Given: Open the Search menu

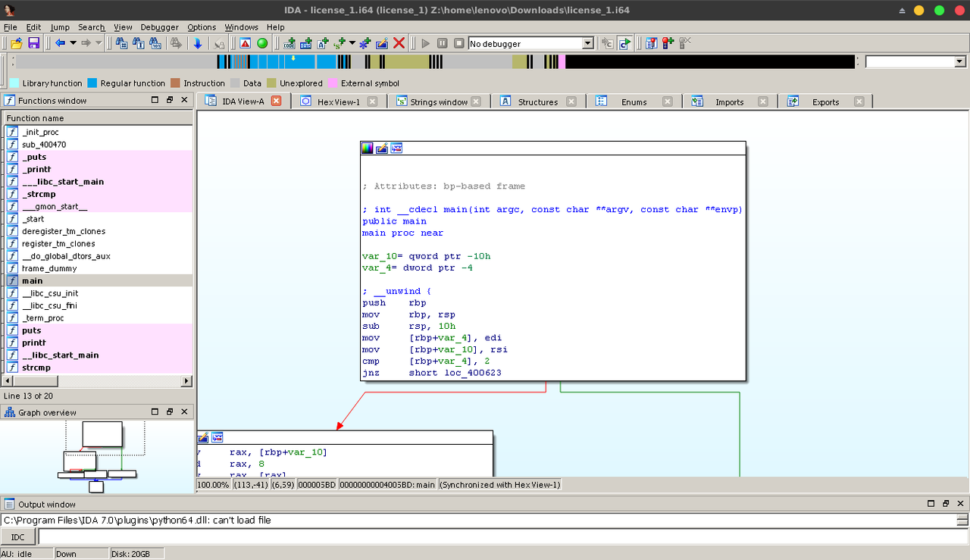Looking at the screenshot, I should pyautogui.click(x=92, y=27).
